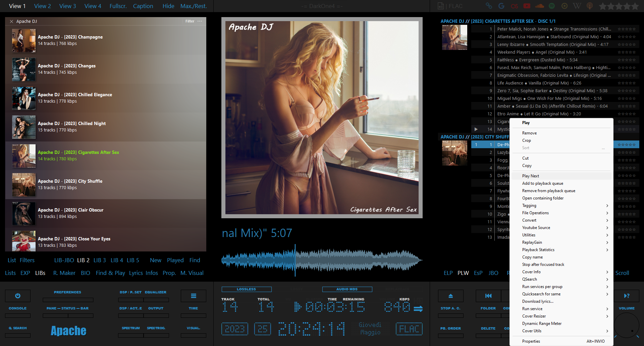The height and width of the screenshot is (346, 644).
Task: Toggle the Preferences indicator bar
Action: coord(68,300)
